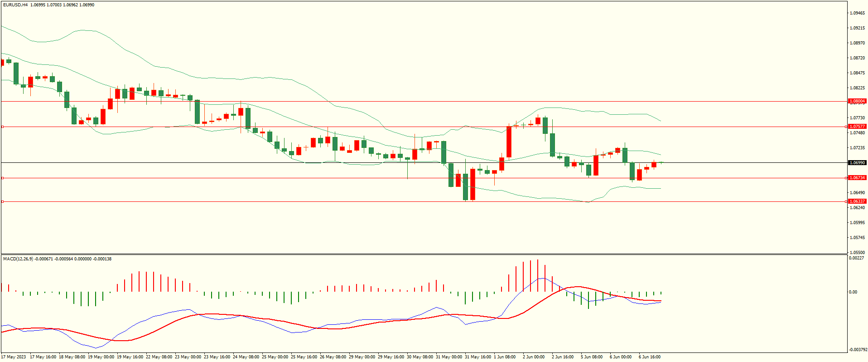Select the red 1.06337 price level tag
Image resolution: width=868 pixels, height=362 pixels.
(857, 201)
